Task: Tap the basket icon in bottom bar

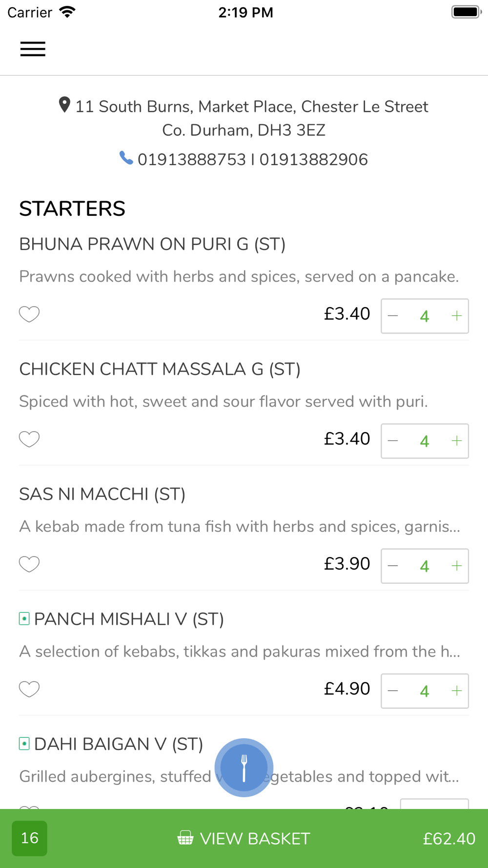Action: pyautogui.click(x=185, y=838)
